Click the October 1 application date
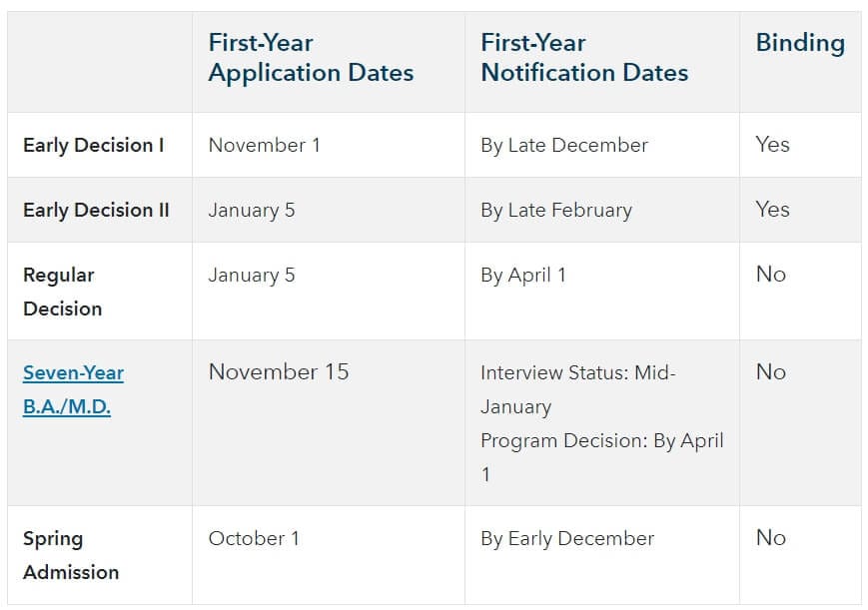The height and width of the screenshot is (610, 868). pyautogui.click(x=254, y=538)
